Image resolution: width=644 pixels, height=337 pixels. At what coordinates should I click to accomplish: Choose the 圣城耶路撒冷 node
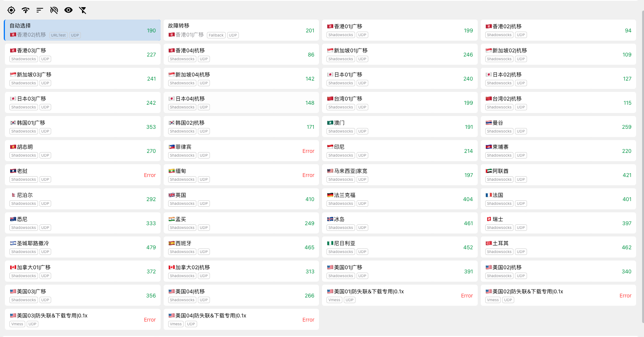pos(82,247)
